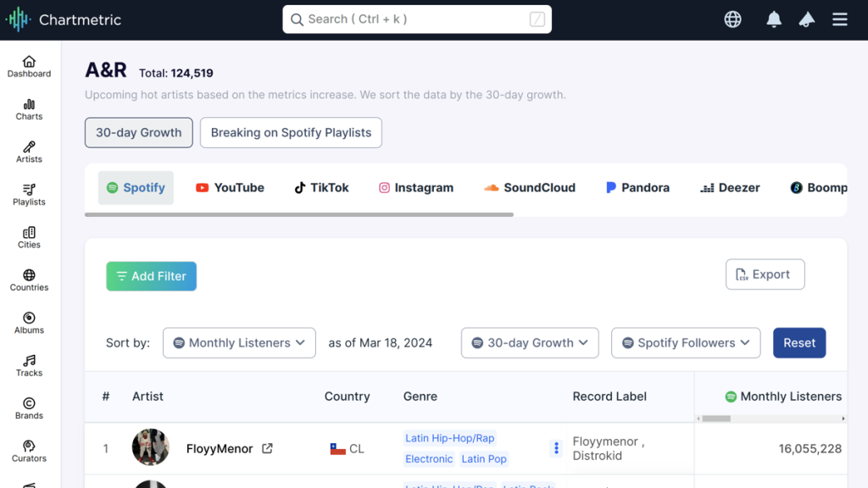This screenshot has width=868, height=488.
Task: Navigate to Countries sidebar section
Action: click(29, 280)
